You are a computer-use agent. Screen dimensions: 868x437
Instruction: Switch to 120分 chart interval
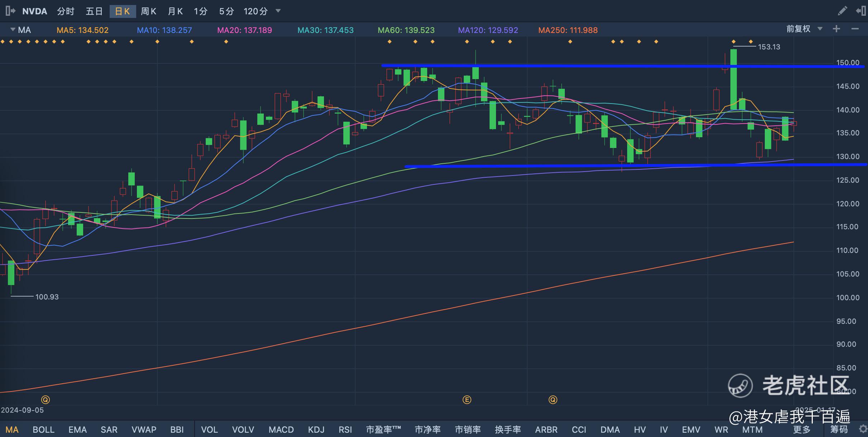256,11
